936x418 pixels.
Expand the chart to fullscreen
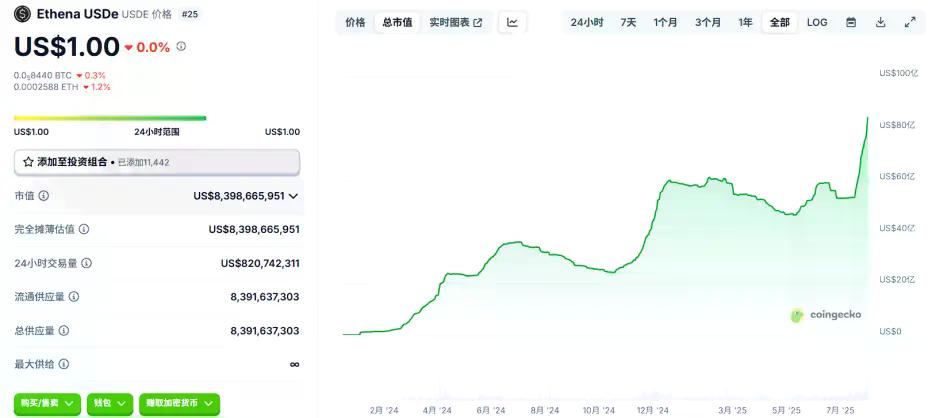(x=910, y=22)
